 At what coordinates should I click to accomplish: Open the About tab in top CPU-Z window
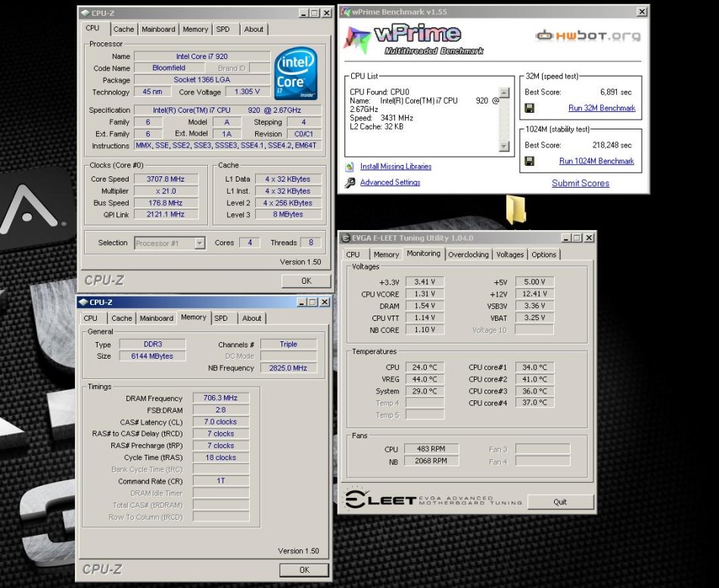coord(254,29)
